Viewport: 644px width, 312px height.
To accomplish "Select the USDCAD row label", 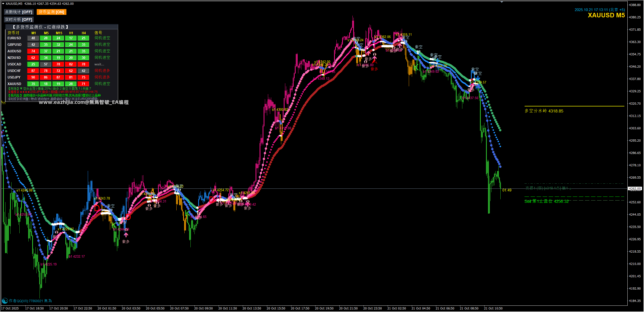I will pyautogui.click(x=14, y=64).
